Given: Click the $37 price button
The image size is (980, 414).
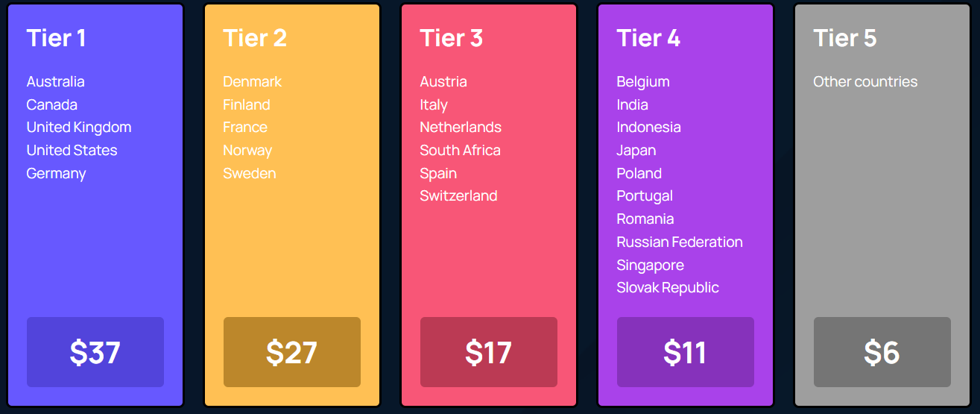Looking at the screenshot, I should coord(95,352).
